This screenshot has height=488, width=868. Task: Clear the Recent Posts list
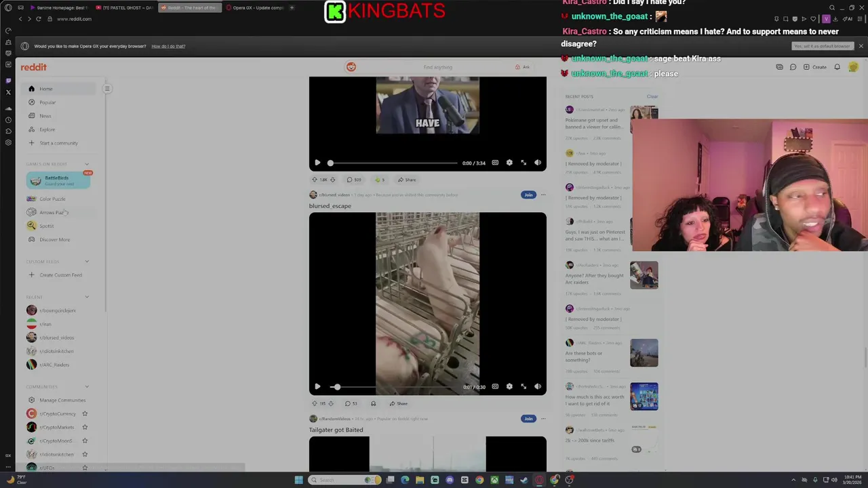click(652, 96)
